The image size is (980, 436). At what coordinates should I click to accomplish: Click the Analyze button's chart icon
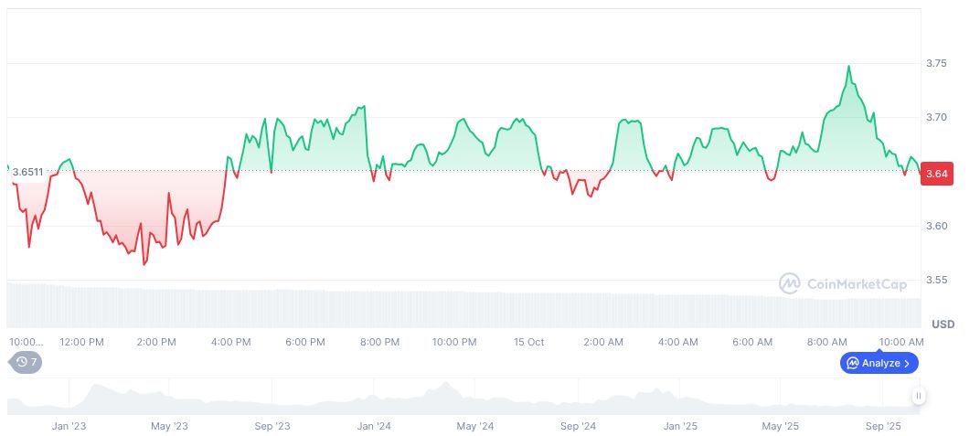852,363
